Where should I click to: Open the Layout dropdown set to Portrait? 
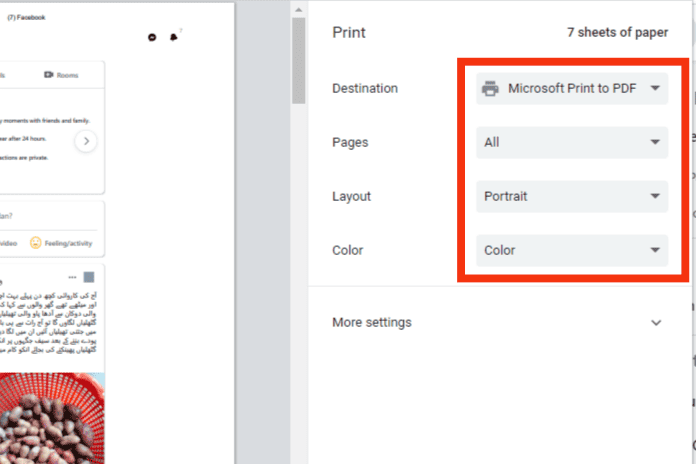572,196
